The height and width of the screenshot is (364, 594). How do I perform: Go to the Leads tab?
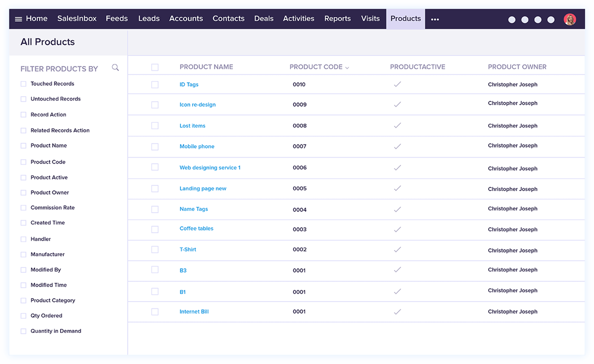click(x=149, y=19)
